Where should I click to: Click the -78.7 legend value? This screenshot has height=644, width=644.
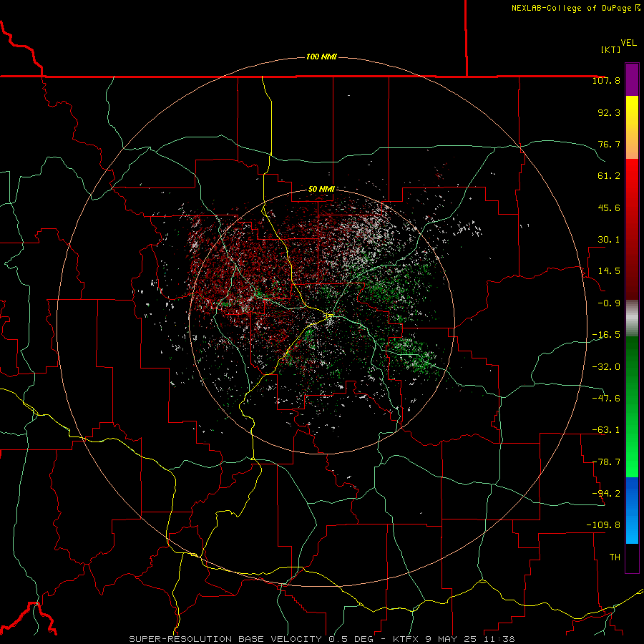point(606,462)
